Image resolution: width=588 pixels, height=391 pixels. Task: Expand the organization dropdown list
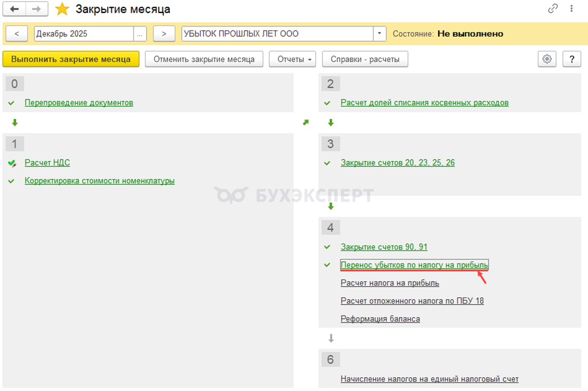(380, 34)
